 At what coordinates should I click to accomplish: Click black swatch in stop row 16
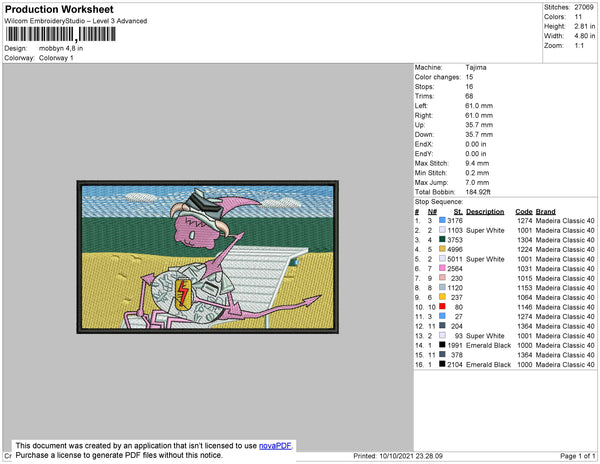pyautogui.click(x=442, y=364)
